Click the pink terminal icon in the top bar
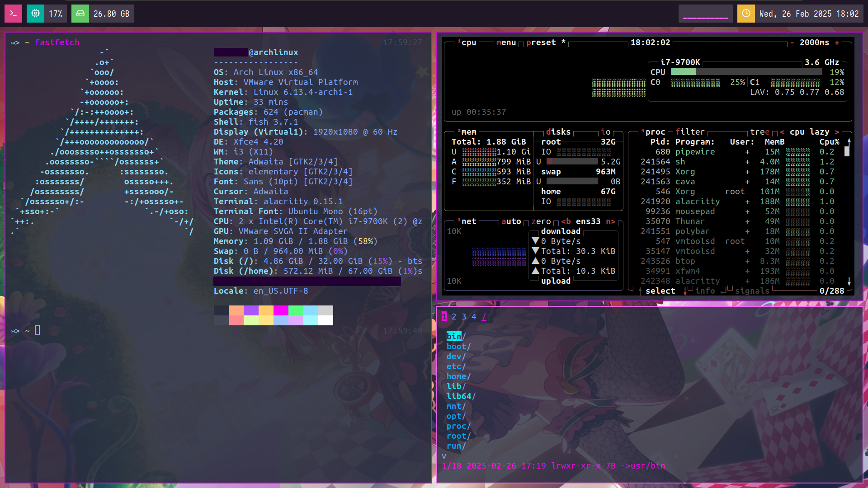The width and height of the screenshot is (868, 488). [x=13, y=14]
